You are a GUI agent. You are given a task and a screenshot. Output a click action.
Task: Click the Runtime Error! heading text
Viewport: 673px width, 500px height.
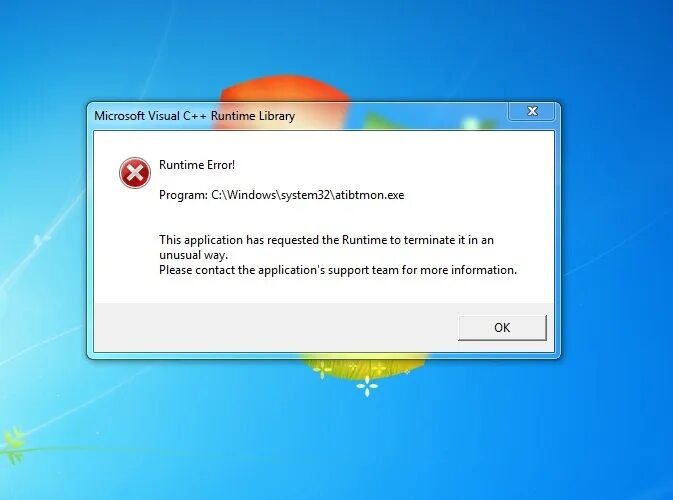197,165
